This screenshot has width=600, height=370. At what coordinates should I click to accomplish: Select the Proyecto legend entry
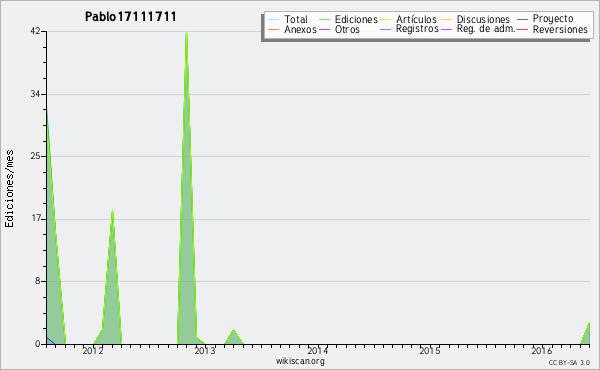[x=553, y=19]
